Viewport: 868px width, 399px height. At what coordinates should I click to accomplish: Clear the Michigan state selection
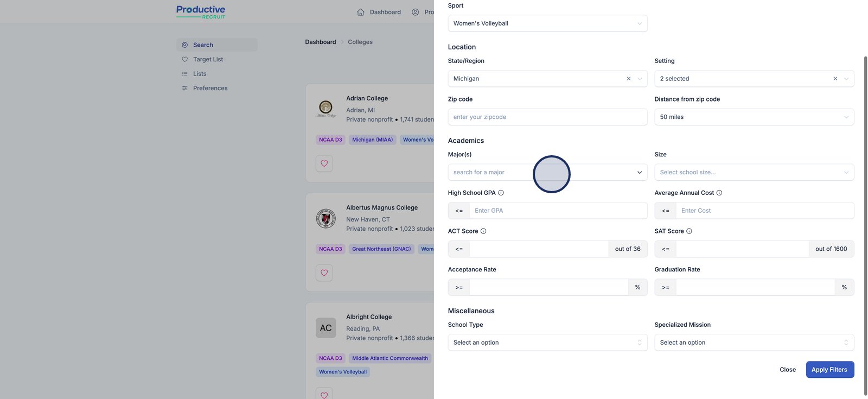(629, 79)
